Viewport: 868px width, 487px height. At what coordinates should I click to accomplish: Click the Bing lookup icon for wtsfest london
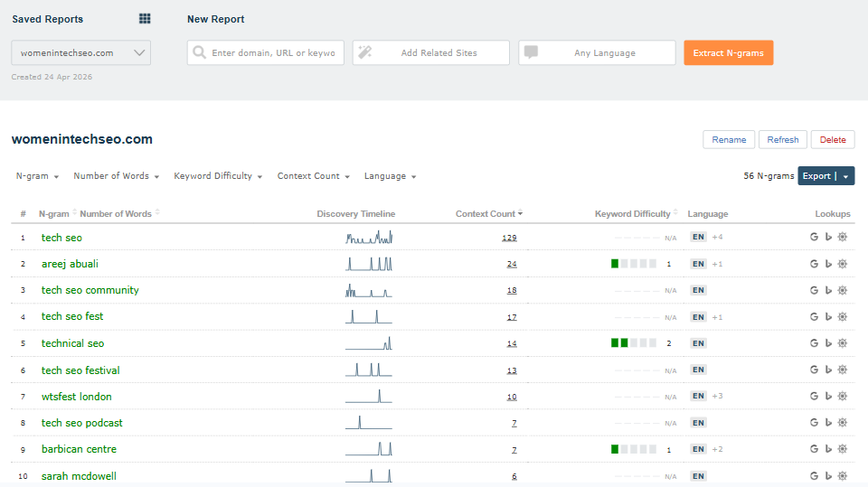(x=828, y=397)
